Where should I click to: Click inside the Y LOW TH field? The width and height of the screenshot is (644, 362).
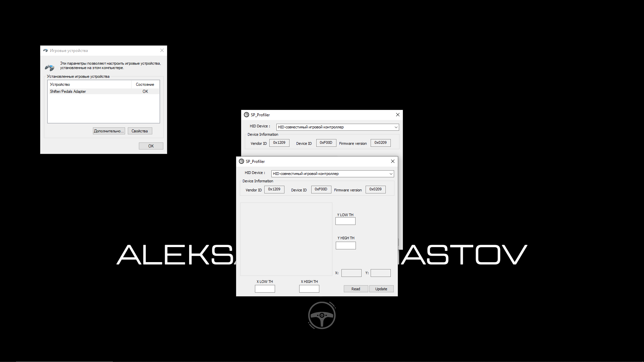click(345, 221)
